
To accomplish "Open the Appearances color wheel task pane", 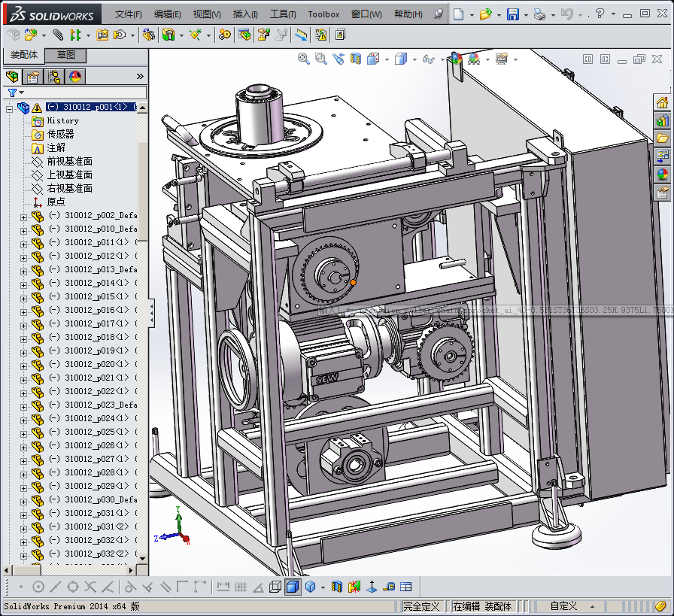I will point(663,174).
